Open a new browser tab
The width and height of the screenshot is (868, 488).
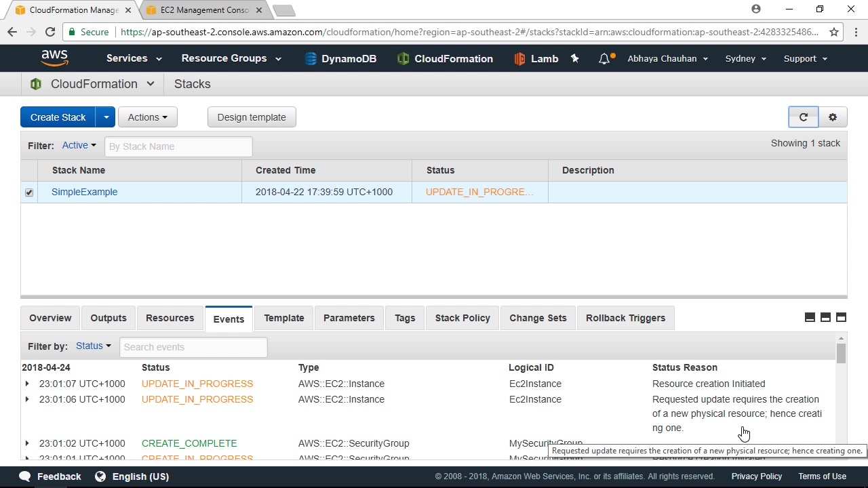point(284,10)
